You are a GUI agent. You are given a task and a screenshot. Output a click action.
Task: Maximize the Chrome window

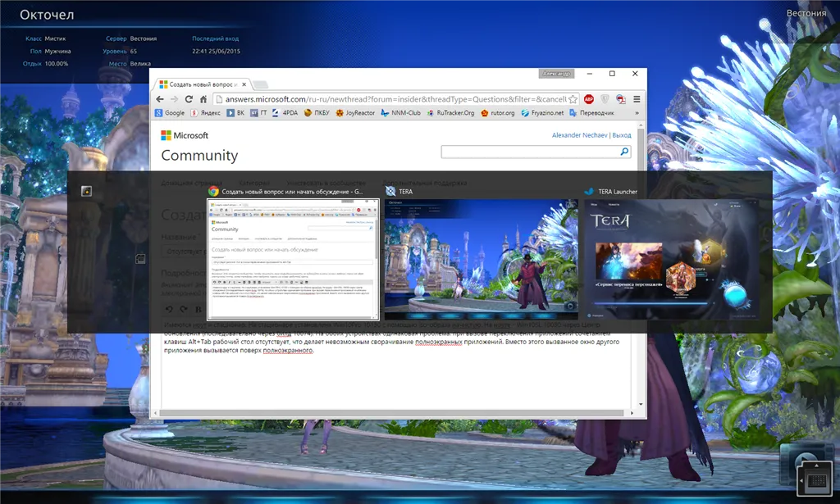[612, 73]
